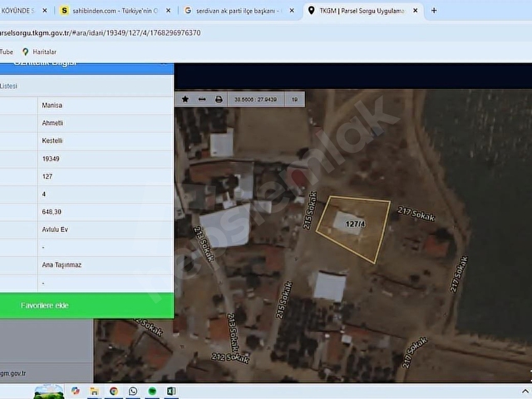The width and height of the screenshot is (532, 399).
Task: Click the 19349 value in the table
Action: (51, 159)
